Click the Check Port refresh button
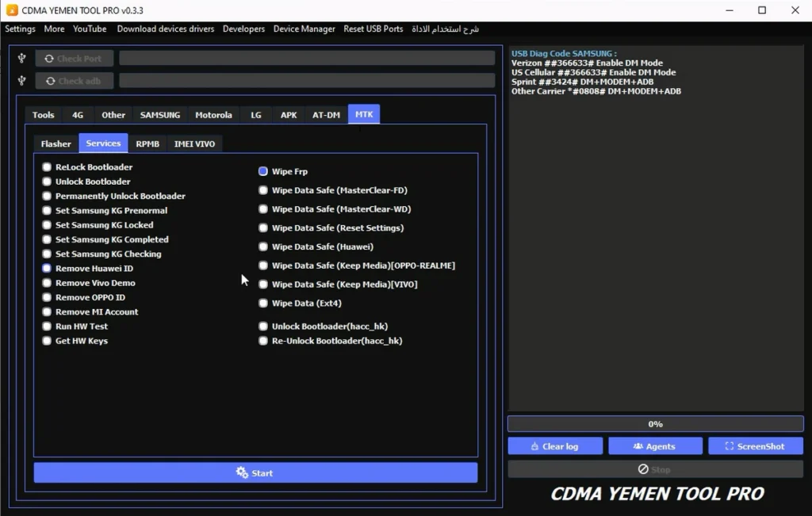Image resolution: width=812 pixels, height=516 pixels. (x=74, y=59)
